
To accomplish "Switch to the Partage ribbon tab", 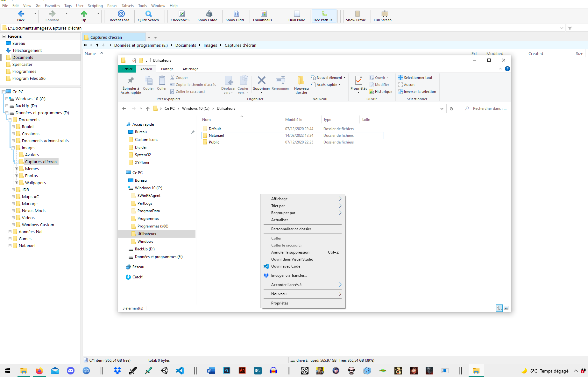I will point(167,69).
